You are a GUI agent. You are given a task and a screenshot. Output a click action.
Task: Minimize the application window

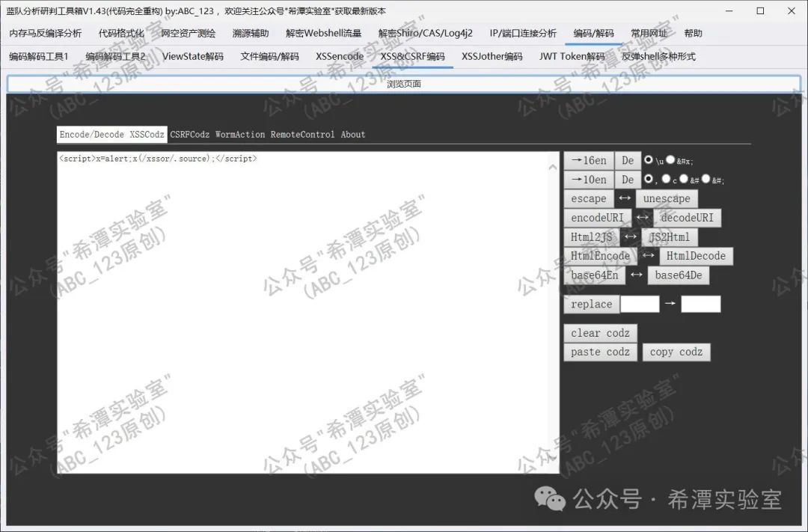[729, 10]
